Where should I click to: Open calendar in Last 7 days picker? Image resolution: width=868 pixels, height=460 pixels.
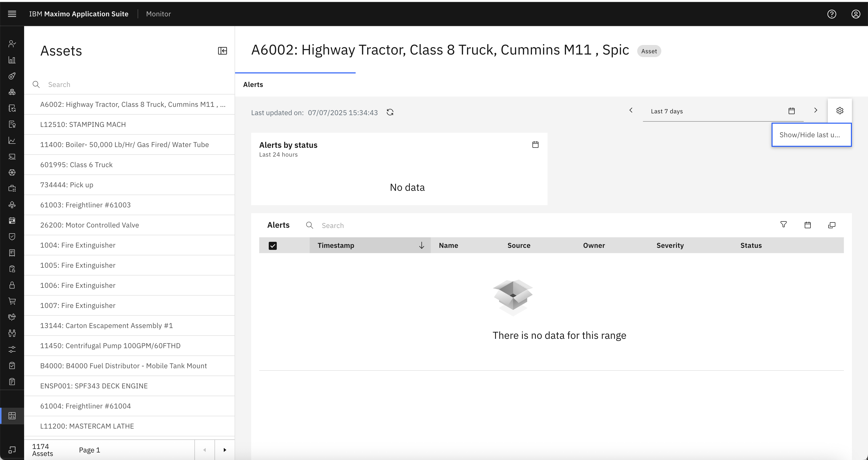(x=791, y=111)
